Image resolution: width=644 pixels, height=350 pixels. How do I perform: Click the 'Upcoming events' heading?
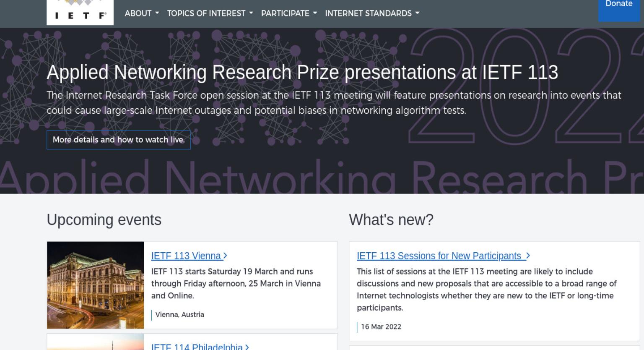pos(104,219)
